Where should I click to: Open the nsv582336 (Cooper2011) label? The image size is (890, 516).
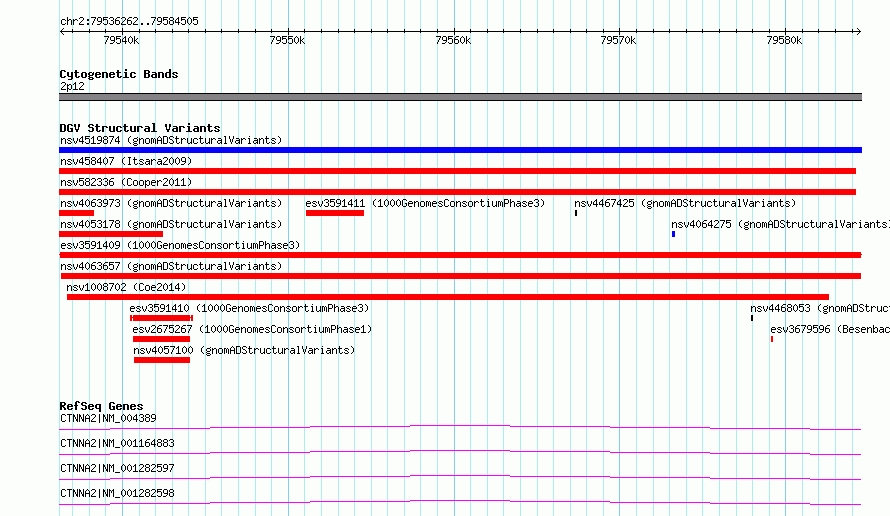click(126, 182)
